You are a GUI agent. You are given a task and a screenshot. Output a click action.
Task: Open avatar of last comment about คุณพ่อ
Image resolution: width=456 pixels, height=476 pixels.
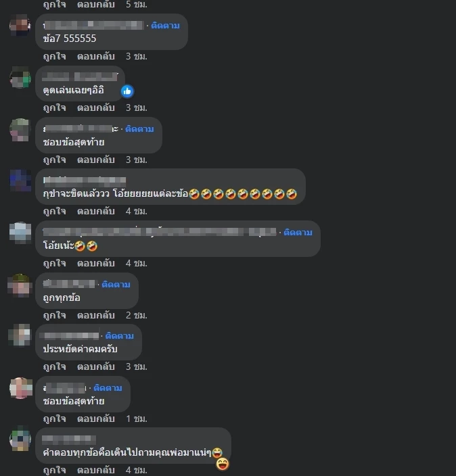click(x=20, y=439)
